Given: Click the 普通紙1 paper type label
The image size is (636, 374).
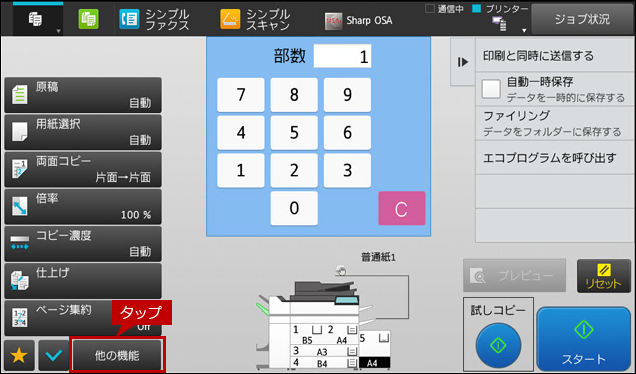Looking at the screenshot, I should 378,257.
